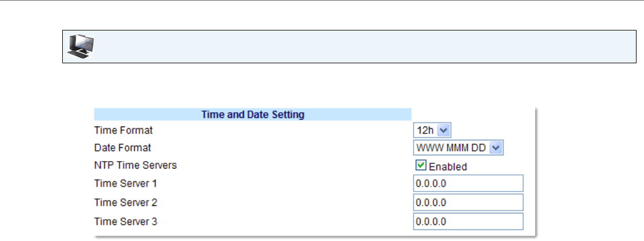Open the Time Format dropdown

427,131
